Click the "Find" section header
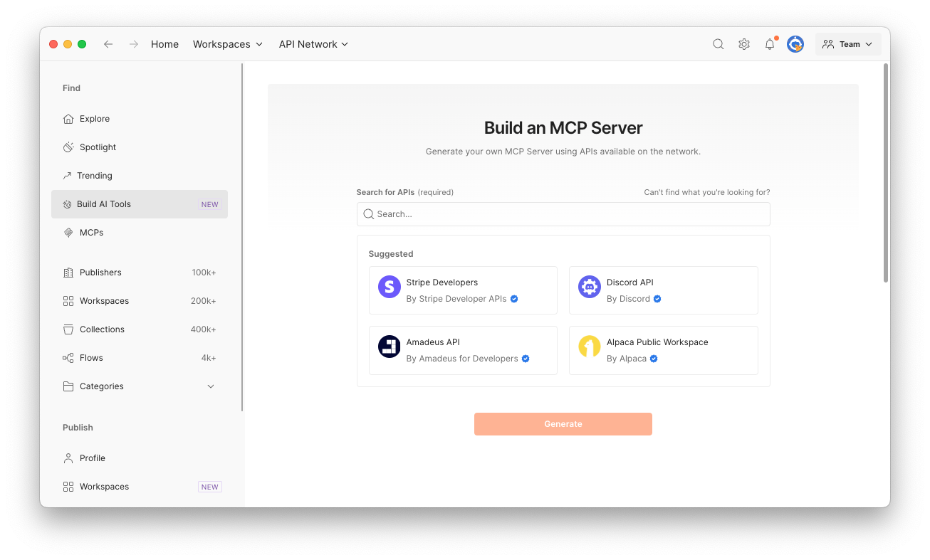Viewport: 930px width, 560px height. click(71, 88)
